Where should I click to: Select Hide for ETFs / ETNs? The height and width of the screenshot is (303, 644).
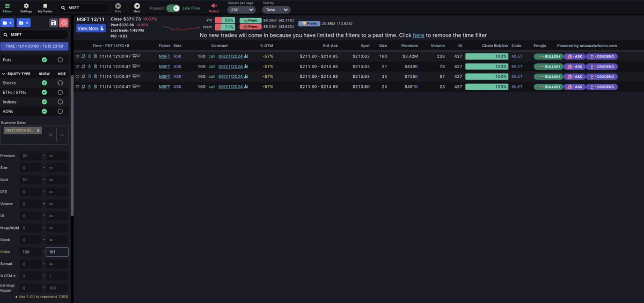60,92
